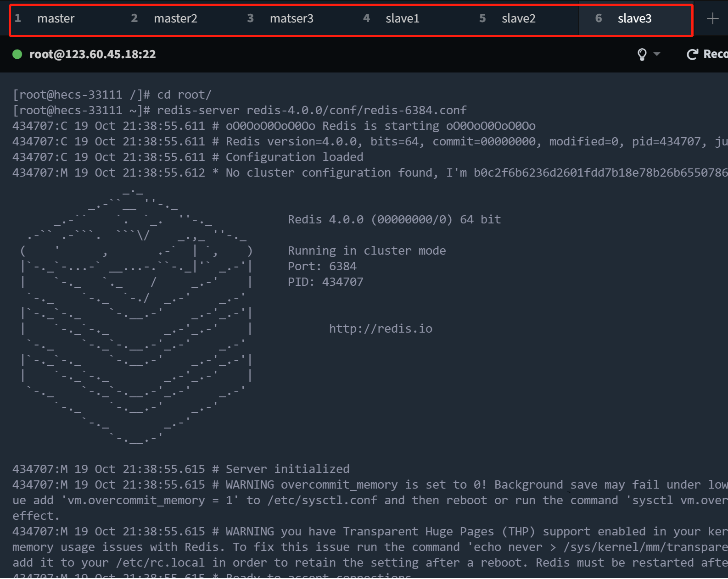
Task: Select the matser3 tab
Action: pyautogui.click(x=291, y=19)
